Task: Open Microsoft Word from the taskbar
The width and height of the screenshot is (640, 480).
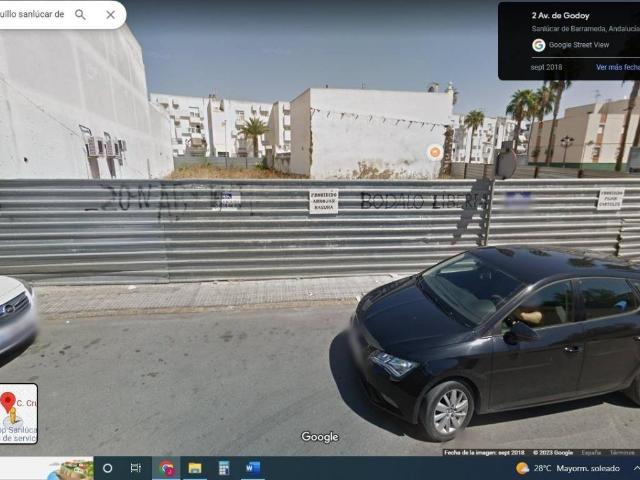Action: click(x=253, y=468)
